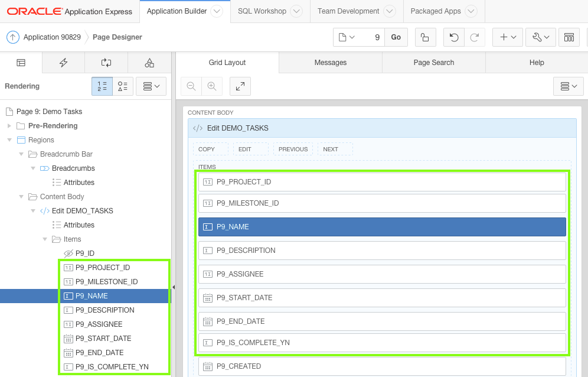Click the COPY button in grid layout
This screenshot has height=377, width=588.
[x=211, y=149]
